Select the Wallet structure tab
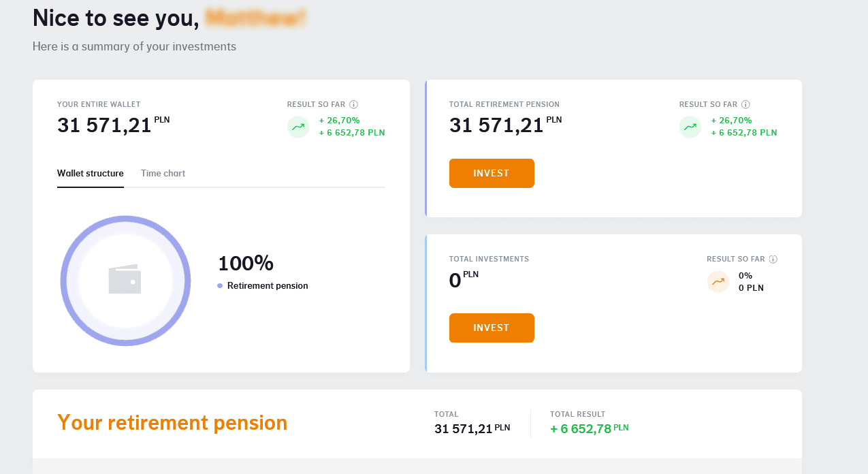 click(90, 174)
